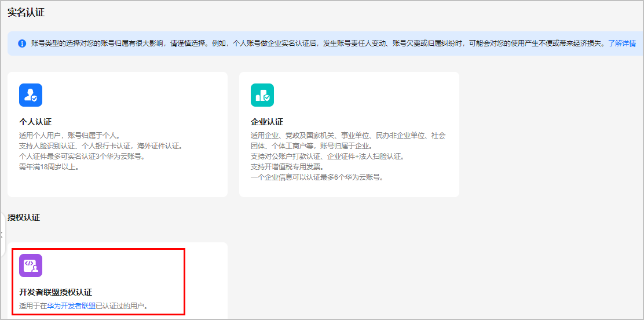Click text 一个企业信息可以认证最多6个华为云账号。
Image resolution: width=644 pixels, height=320 pixels.
317,178
